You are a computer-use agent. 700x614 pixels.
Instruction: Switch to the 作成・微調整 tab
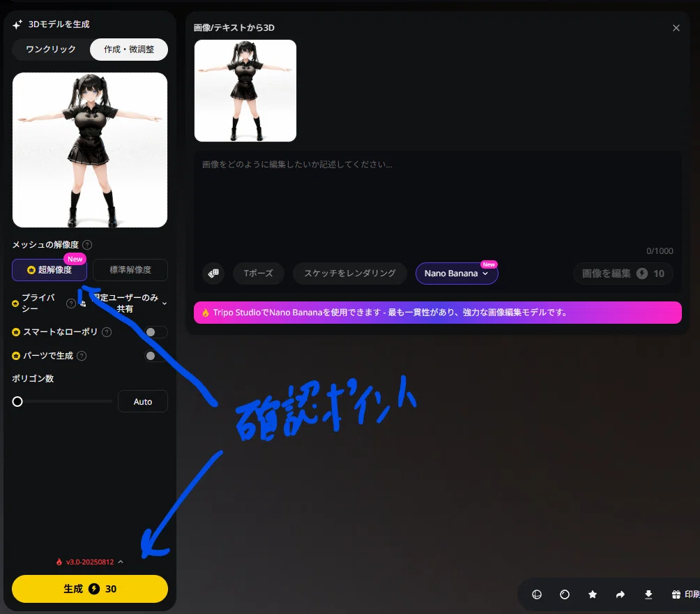pyautogui.click(x=129, y=49)
